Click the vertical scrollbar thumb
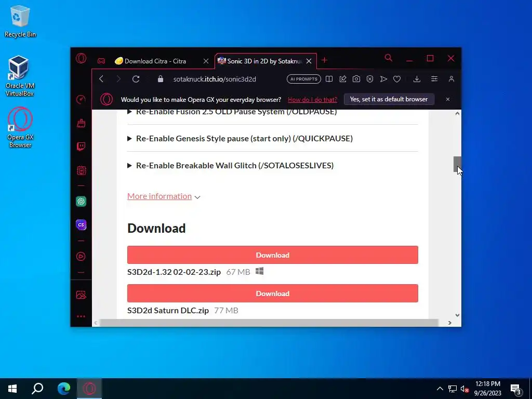 pos(457,164)
